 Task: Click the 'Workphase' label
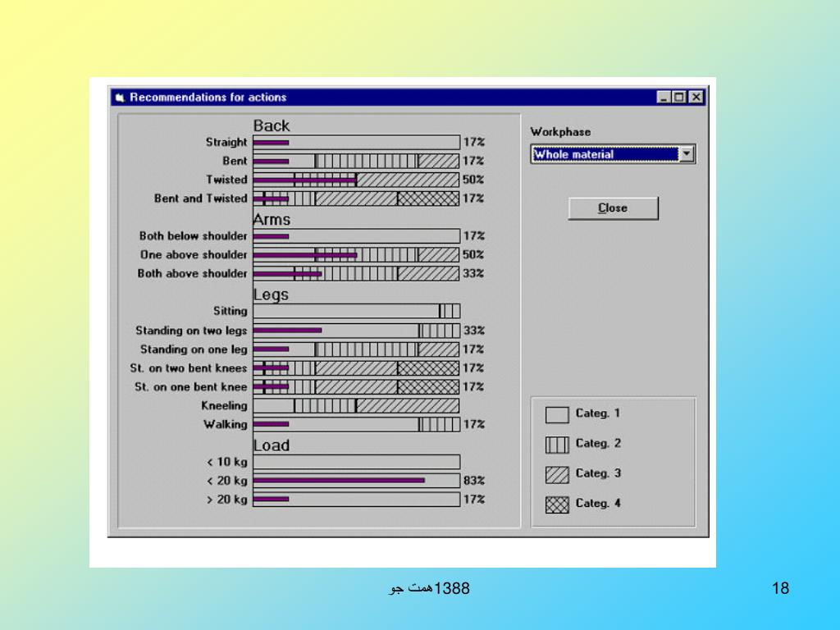(x=560, y=132)
